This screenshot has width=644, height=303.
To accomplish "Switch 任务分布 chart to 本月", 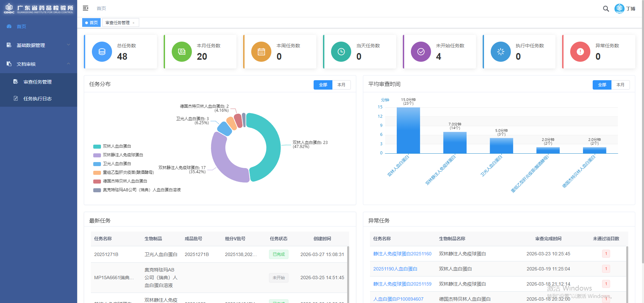I will click(x=341, y=85).
